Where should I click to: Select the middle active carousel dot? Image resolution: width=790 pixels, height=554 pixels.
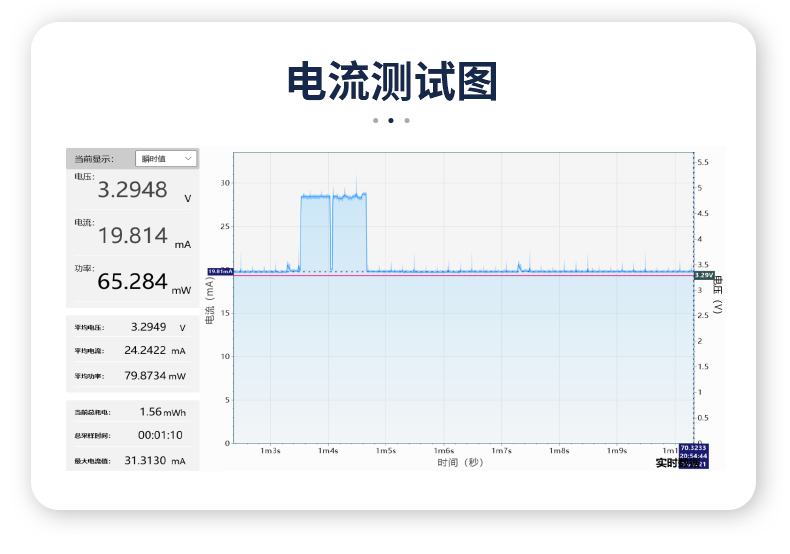391,120
